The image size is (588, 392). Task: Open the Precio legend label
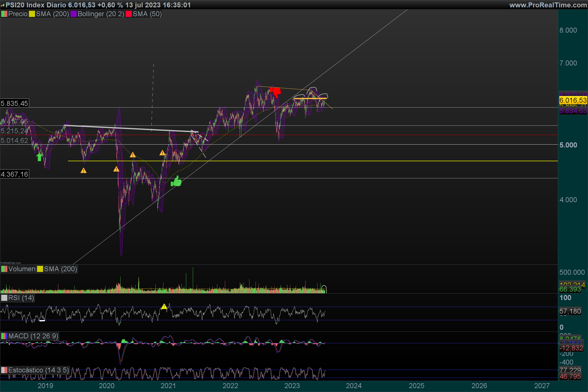[x=17, y=14]
